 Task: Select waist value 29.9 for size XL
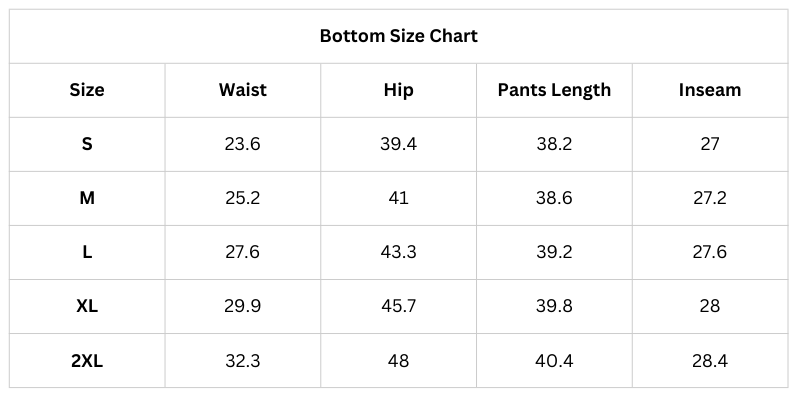(242, 306)
